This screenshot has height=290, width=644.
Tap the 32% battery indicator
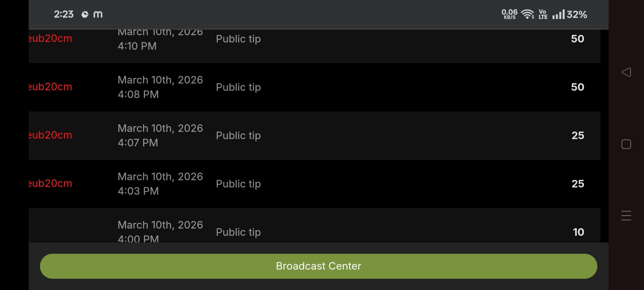click(577, 14)
